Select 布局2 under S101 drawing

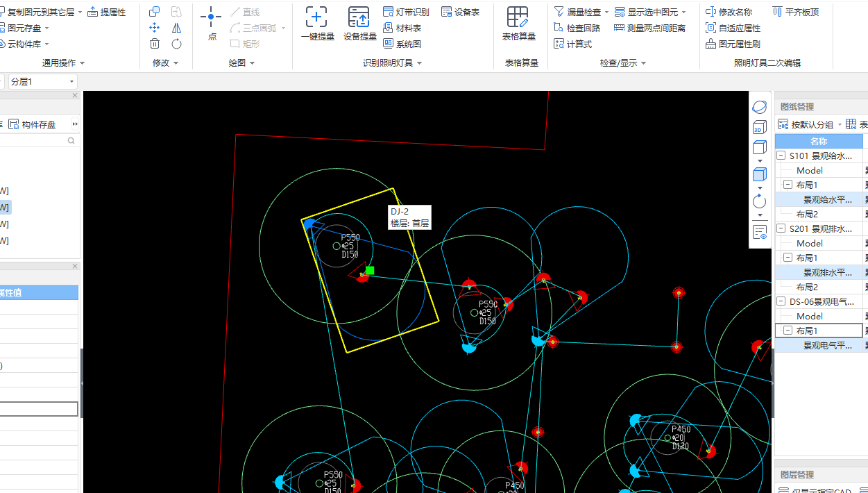pos(807,215)
